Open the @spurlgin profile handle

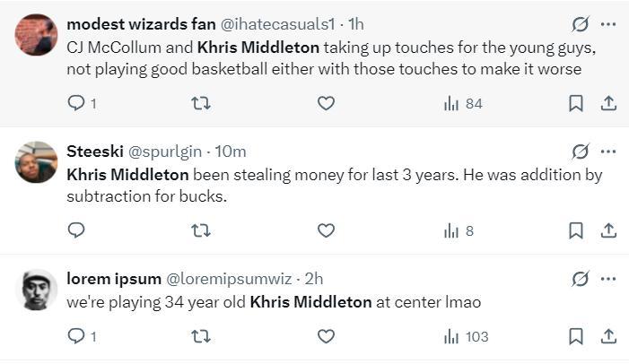point(167,152)
